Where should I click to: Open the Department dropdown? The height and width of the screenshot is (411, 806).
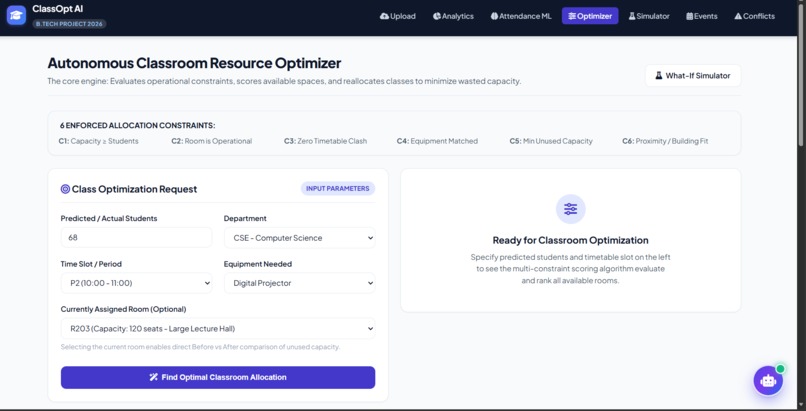(x=300, y=238)
